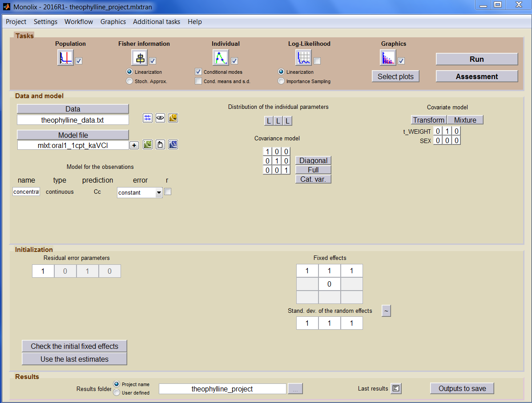Screen dimensions: 532x403
Task: Click the Full covariance model button
Action: pyautogui.click(x=313, y=170)
